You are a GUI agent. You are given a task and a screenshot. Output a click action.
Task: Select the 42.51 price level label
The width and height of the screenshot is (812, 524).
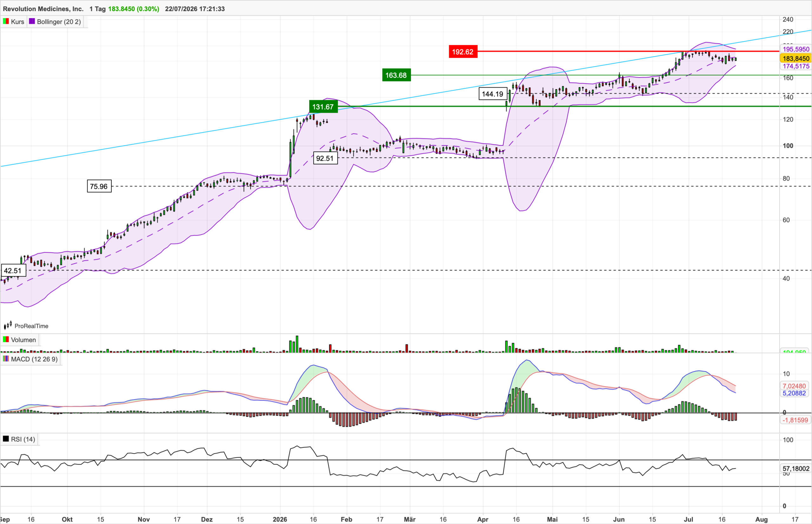[x=13, y=270]
